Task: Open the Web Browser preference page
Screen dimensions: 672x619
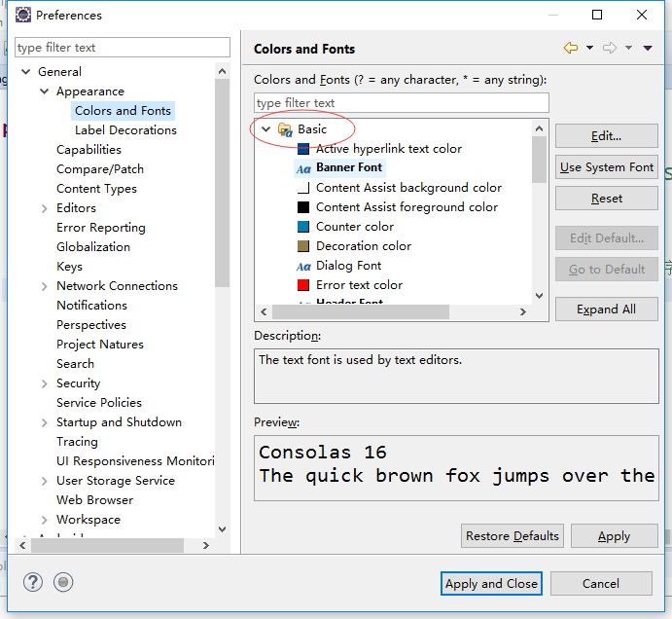Action: (94, 499)
